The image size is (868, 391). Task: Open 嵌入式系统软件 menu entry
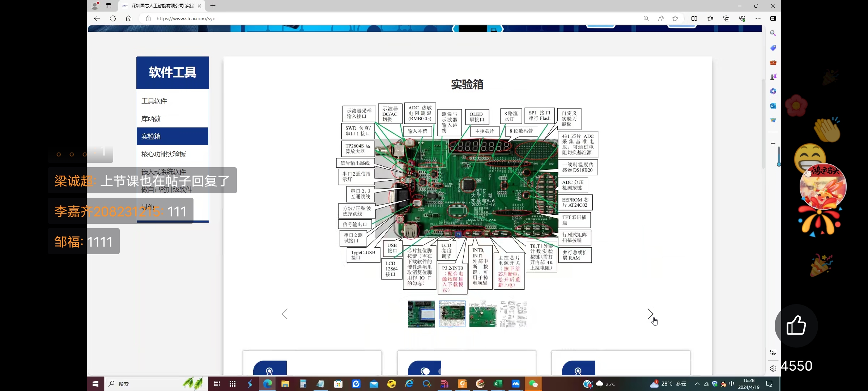pyautogui.click(x=163, y=172)
